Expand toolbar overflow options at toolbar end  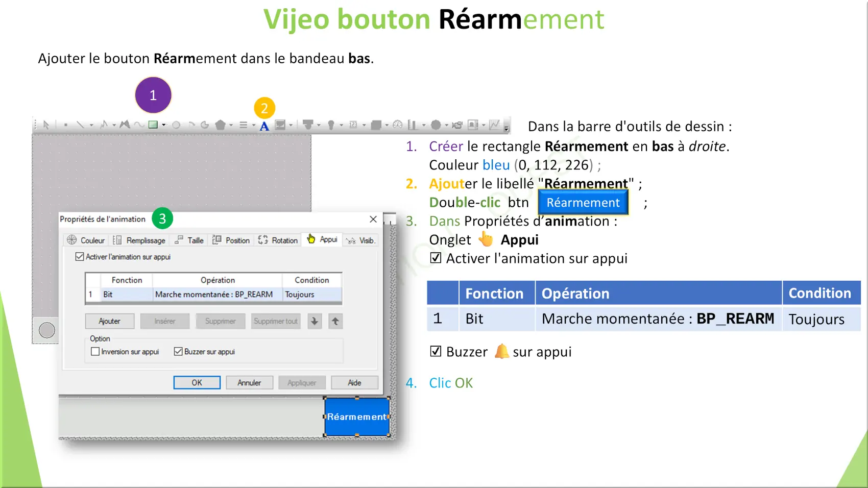(x=507, y=128)
